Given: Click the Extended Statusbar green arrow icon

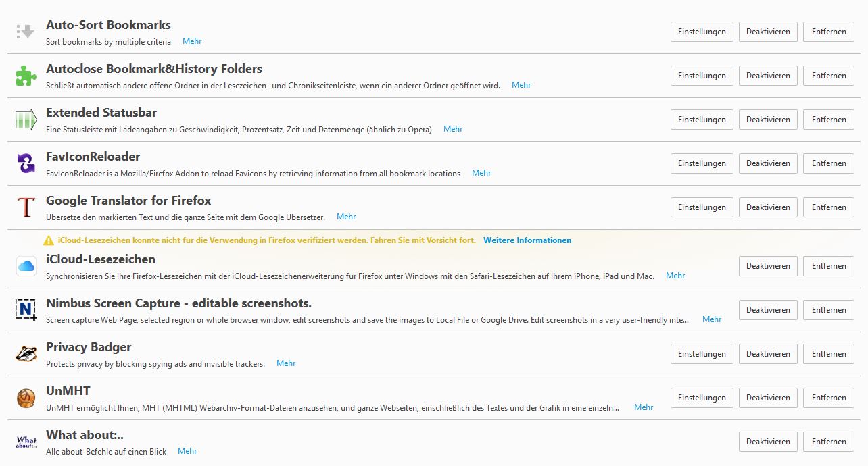Looking at the screenshot, I should [26, 120].
